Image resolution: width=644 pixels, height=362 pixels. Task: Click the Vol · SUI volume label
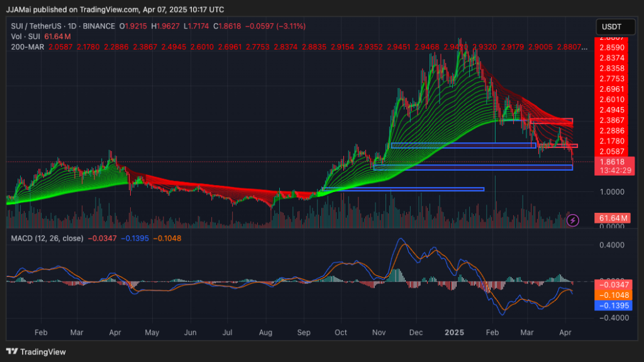[x=25, y=37]
